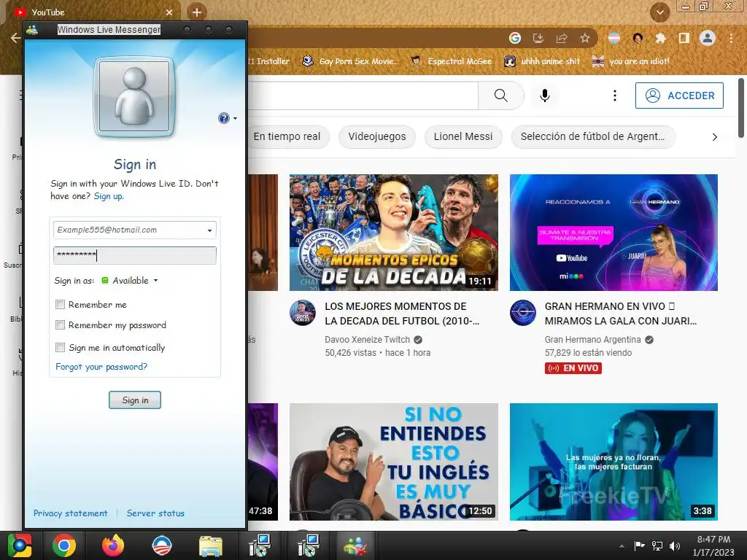
Task: Open YouTube settings three-dot menu
Action: pyautogui.click(x=615, y=96)
